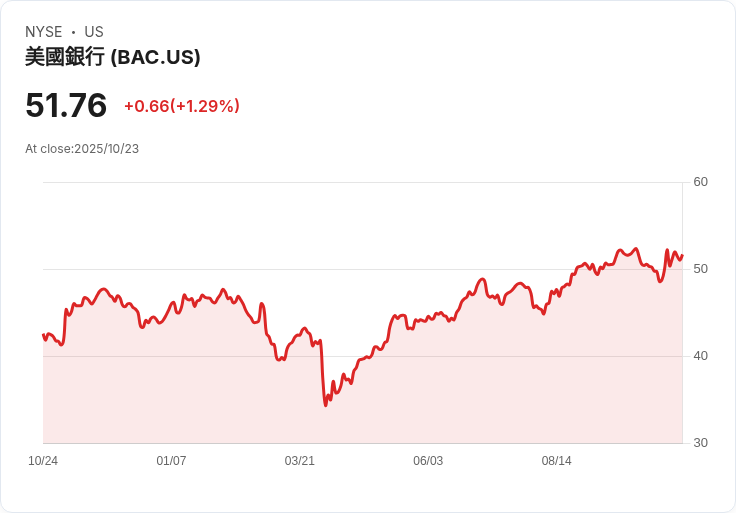Select the 08/14 date on x-axis
This screenshot has width=736, height=513.
(x=556, y=461)
